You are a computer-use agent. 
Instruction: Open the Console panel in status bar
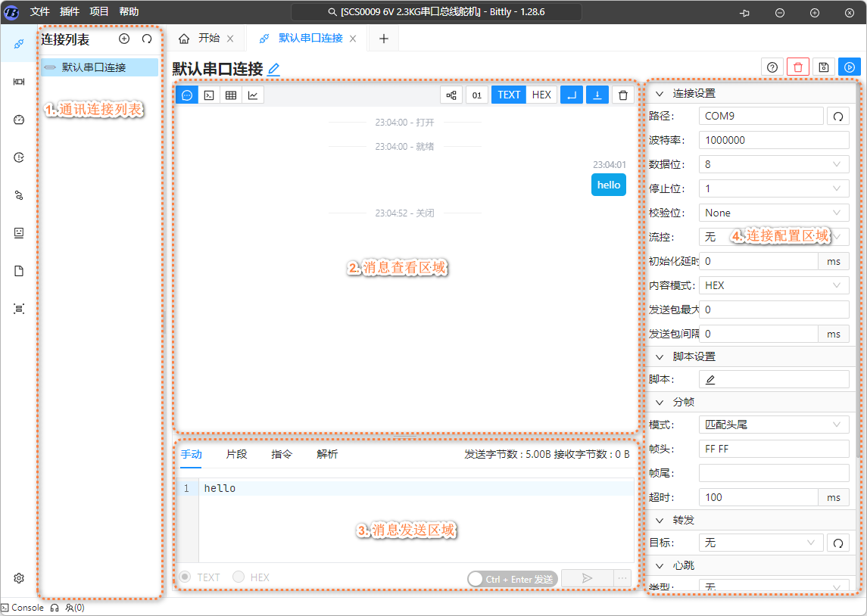click(x=23, y=608)
